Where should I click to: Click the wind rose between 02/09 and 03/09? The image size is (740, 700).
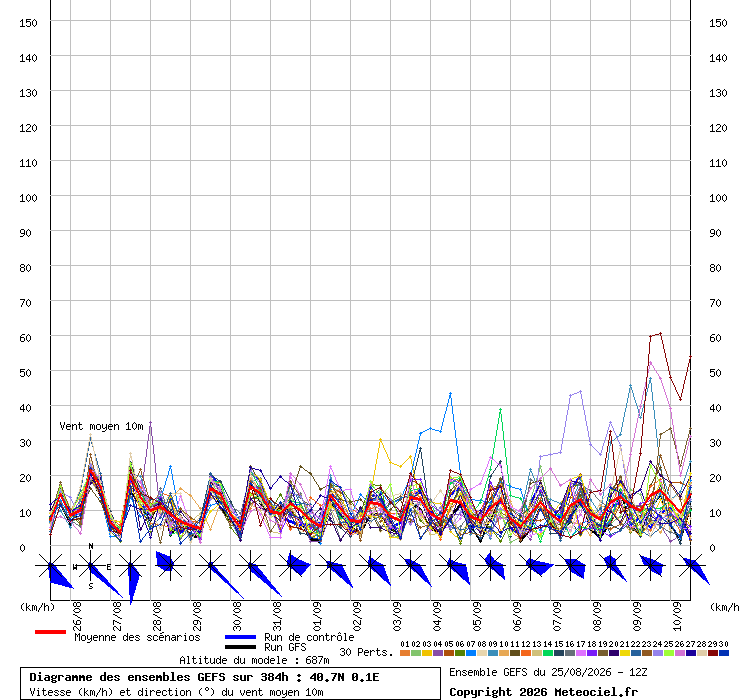click(371, 565)
